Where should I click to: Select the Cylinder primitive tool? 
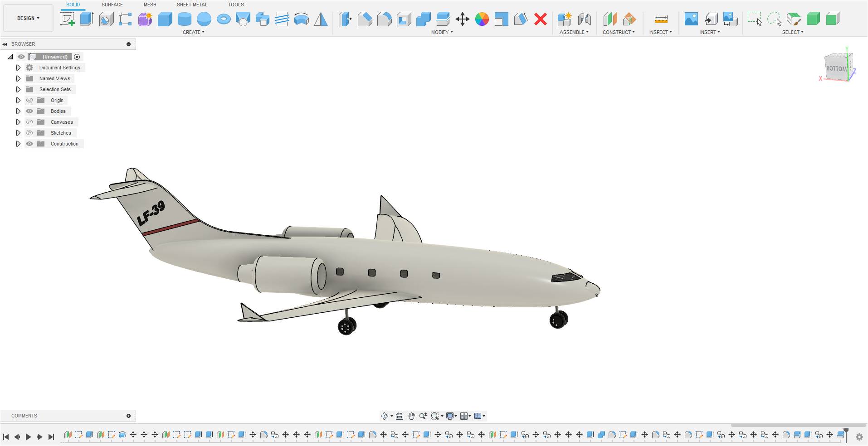click(x=184, y=19)
